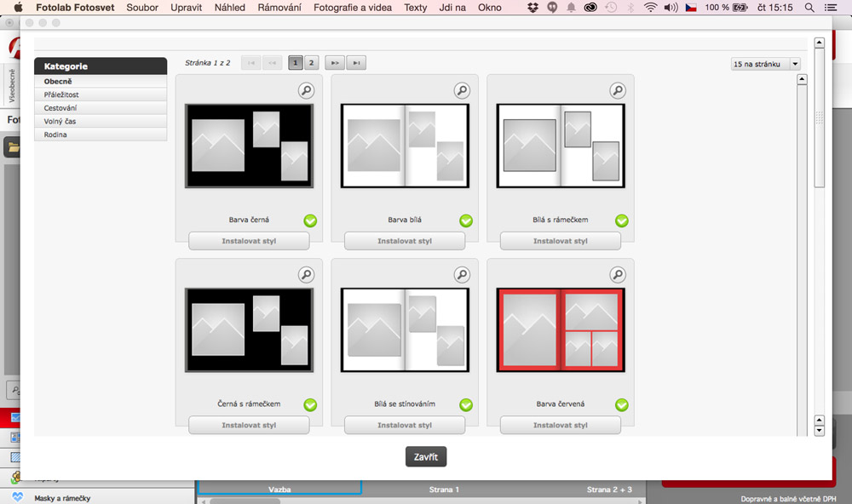Toggle green checkmark for Bílá s rámečkem
Viewport: 852px width, 504px height.
pos(622,220)
